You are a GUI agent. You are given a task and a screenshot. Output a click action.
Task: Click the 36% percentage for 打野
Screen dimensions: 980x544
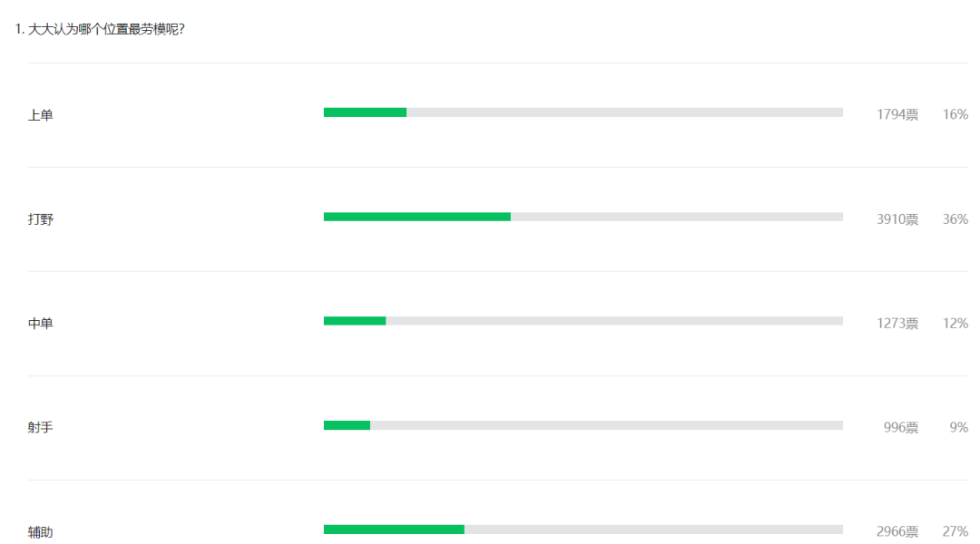tap(955, 219)
